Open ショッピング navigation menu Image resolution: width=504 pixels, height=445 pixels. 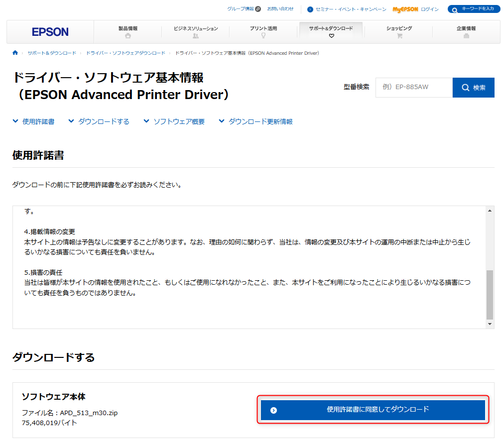(399, 32)
